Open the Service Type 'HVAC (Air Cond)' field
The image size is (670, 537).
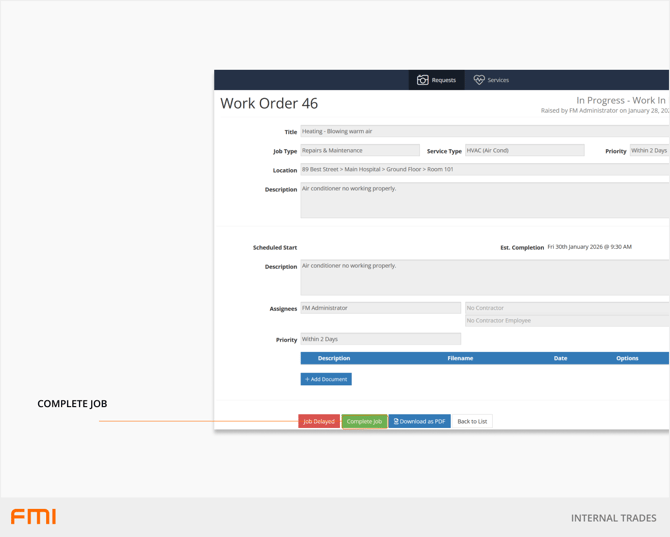(524, 150)
